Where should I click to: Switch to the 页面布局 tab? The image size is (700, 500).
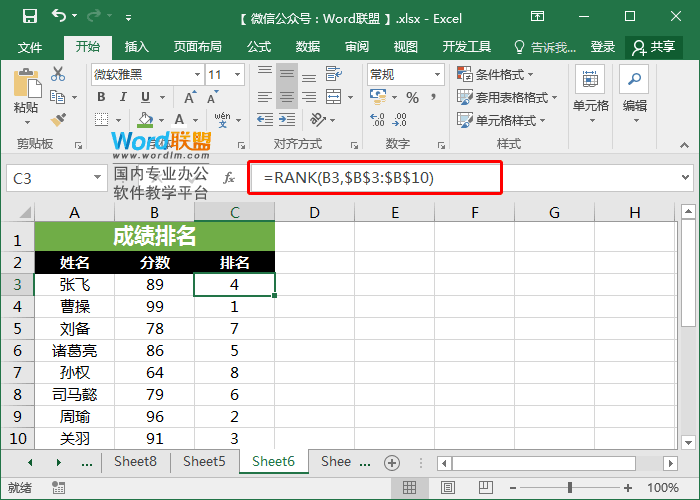[x=197, y=47]
